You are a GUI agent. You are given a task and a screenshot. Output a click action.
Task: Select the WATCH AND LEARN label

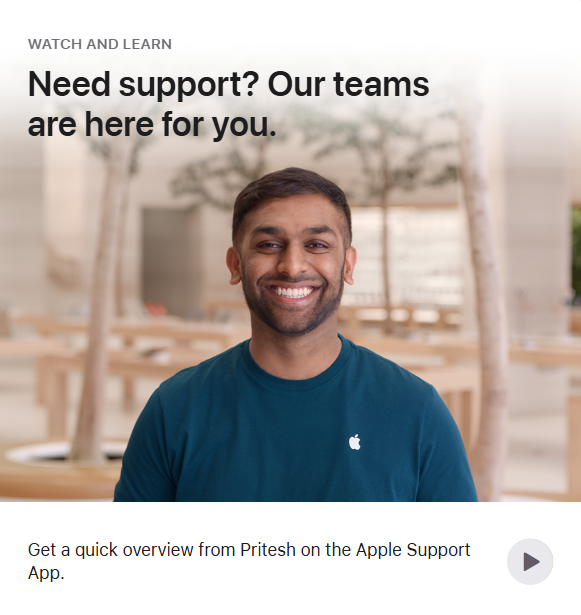100,44
